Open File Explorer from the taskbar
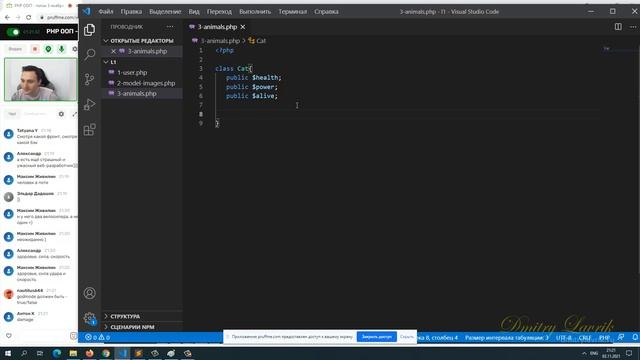Viewport: 640px width, 360px height. 73,353
